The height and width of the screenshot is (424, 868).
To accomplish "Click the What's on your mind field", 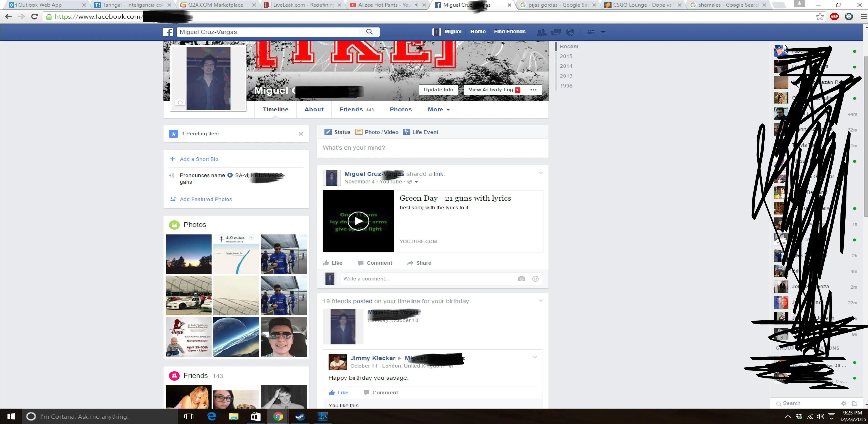I will (x=433, y=148).
